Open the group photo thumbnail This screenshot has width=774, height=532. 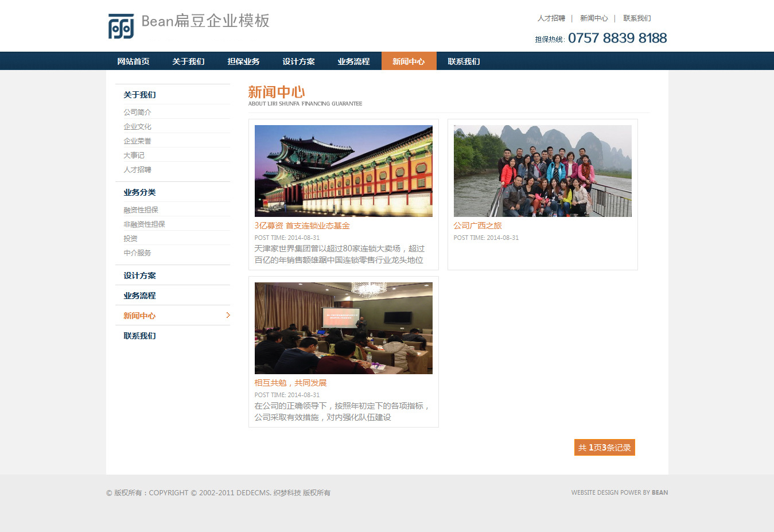point(542,170)
